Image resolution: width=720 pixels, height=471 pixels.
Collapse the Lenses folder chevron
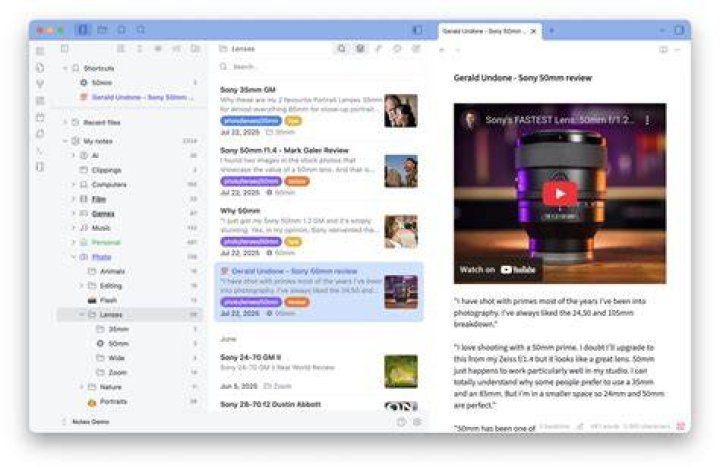pyautogui.click(x=82, y=315)
